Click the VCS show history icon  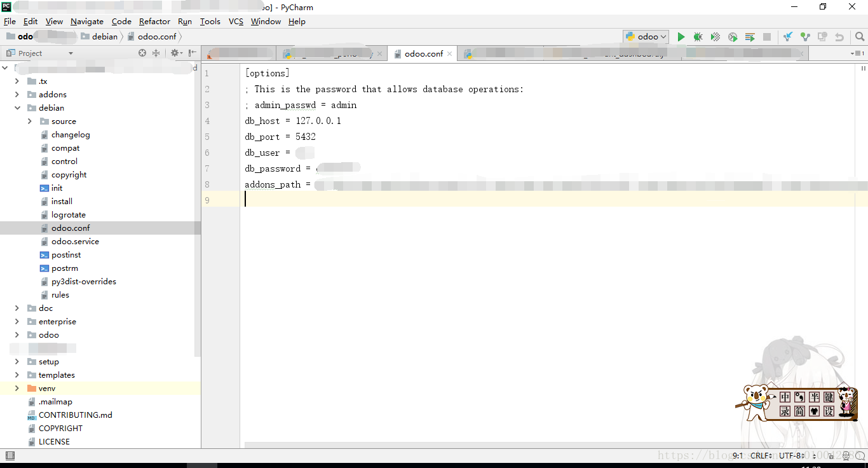pyautogui.click(x=822, y=37)
